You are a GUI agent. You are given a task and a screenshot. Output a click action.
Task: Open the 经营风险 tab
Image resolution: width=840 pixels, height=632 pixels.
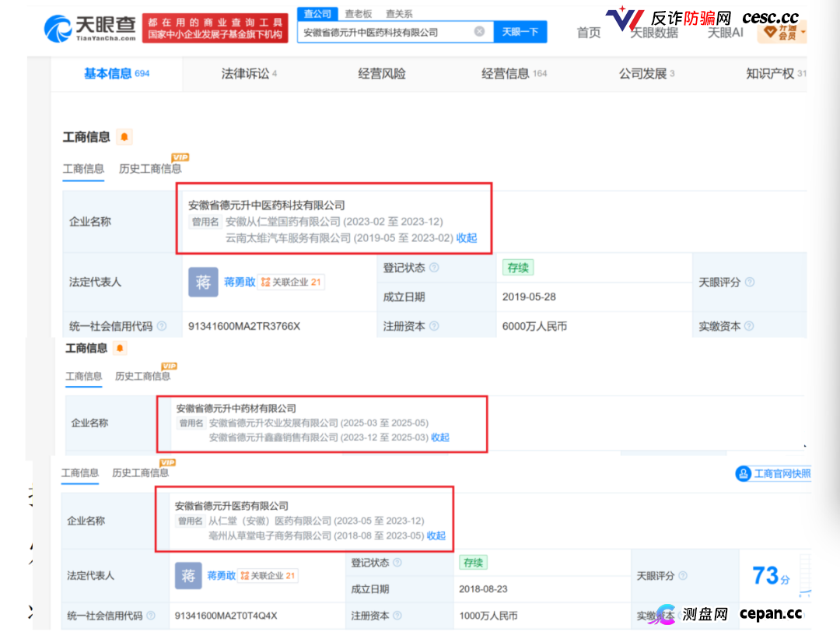point(381,73)
